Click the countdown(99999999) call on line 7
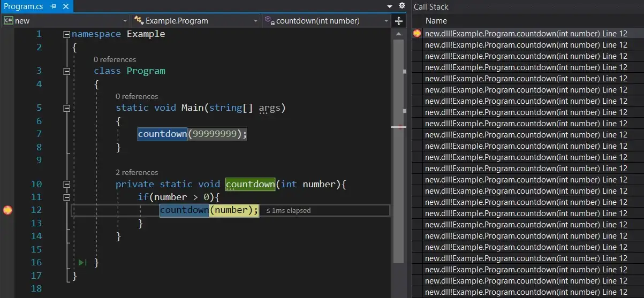The width and height of the screenshot is (644, 298). (x=192, y=134)
